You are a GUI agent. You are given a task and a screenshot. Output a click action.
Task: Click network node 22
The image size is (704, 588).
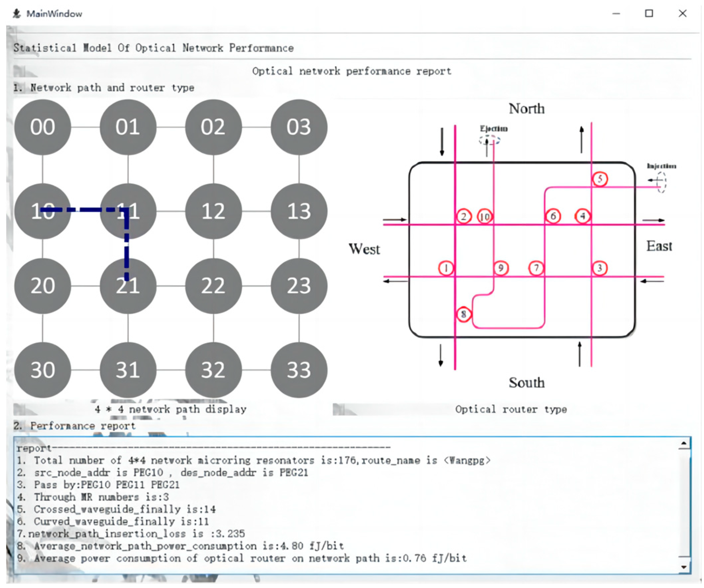[213, 286]
